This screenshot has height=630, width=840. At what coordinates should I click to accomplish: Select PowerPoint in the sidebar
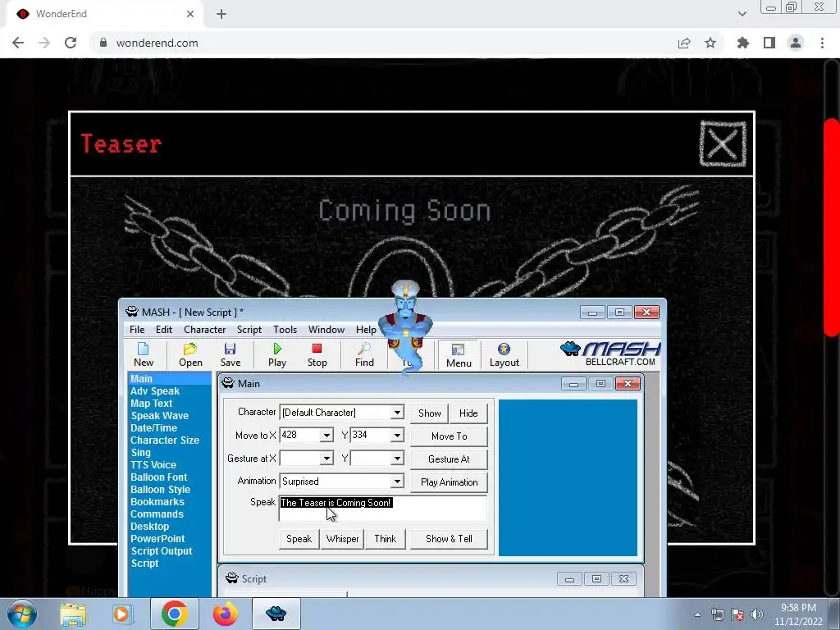157,539
